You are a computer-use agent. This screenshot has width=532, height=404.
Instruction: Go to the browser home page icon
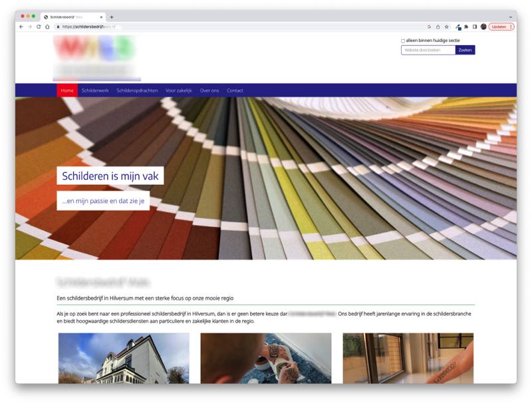(x=47, y=27)
